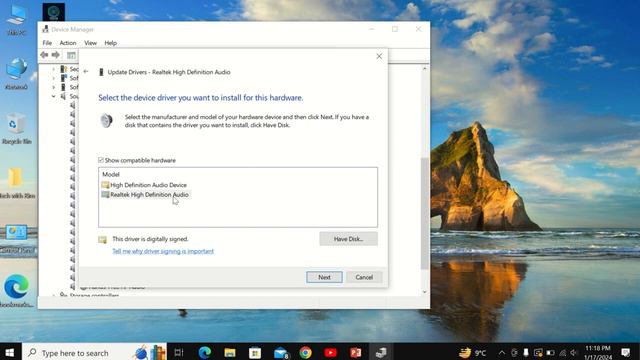This screenshot has height=360, width=640.
Task: Click the Cancel button
Action: click(364, 277)
